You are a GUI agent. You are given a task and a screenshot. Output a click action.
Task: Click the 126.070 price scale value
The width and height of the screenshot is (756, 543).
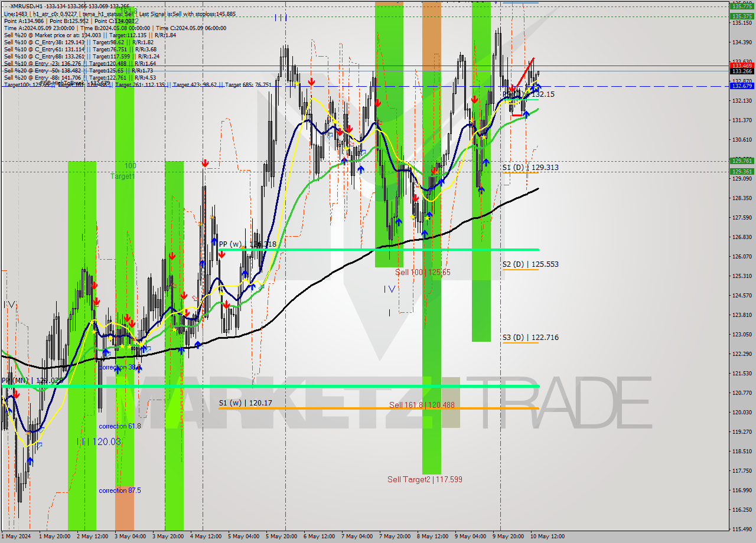click(742, 257)
